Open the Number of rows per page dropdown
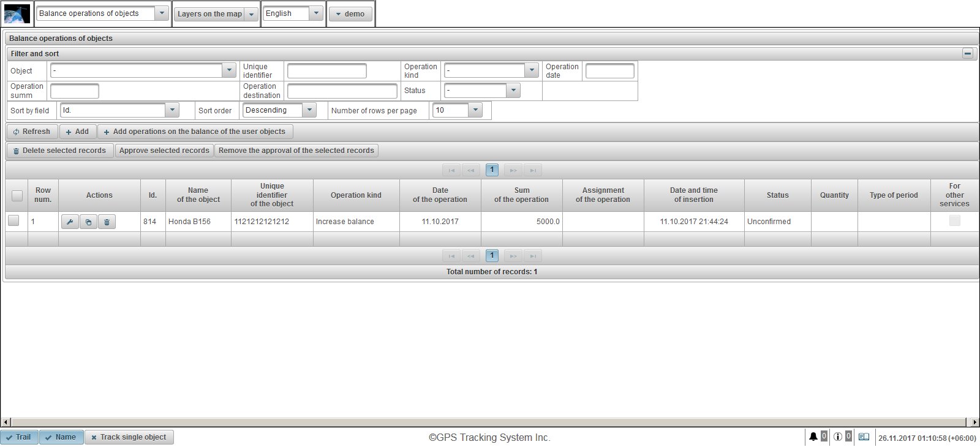Screen dimensions: 980x447 475,110
